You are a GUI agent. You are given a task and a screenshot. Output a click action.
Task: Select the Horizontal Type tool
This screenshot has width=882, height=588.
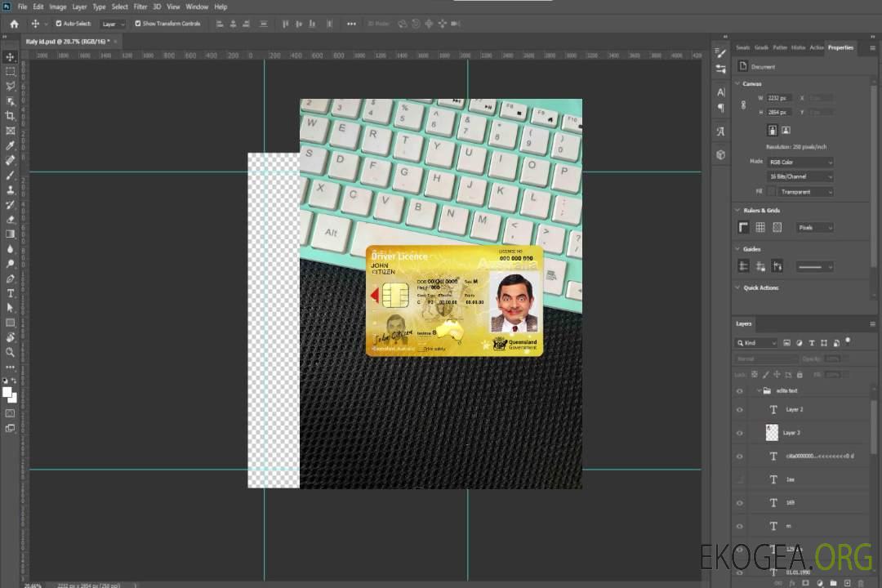[11, 293]
